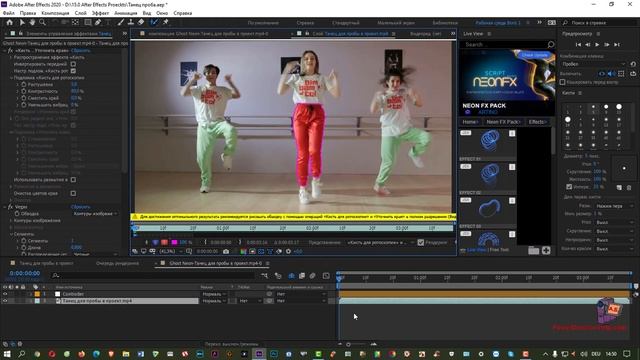Toggle the Очистка цветов края checkbox
Viewport: 640px width, 360px height.
tap(73, 193)
